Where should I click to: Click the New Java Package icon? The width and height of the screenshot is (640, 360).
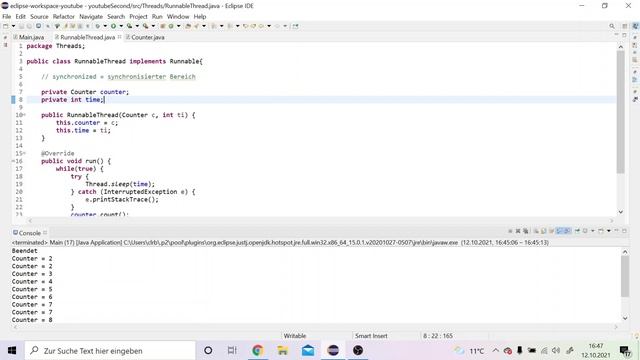tap(162, 26)
